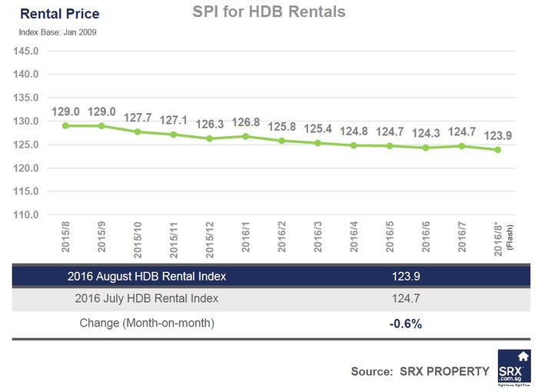Select the data point labeled 124.3
Image resolution: width=538 pixels, height=392 pixels.
point(426,148)
